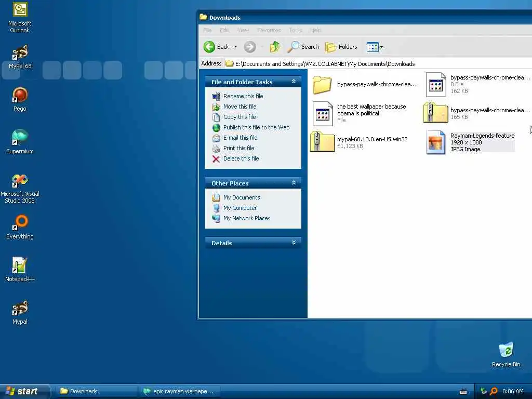The width and height of the screenshot is (532, 399).
Task: Collapse the File and Folder Tasks panel
Action: pyautogui.click(x=294, y=82)
